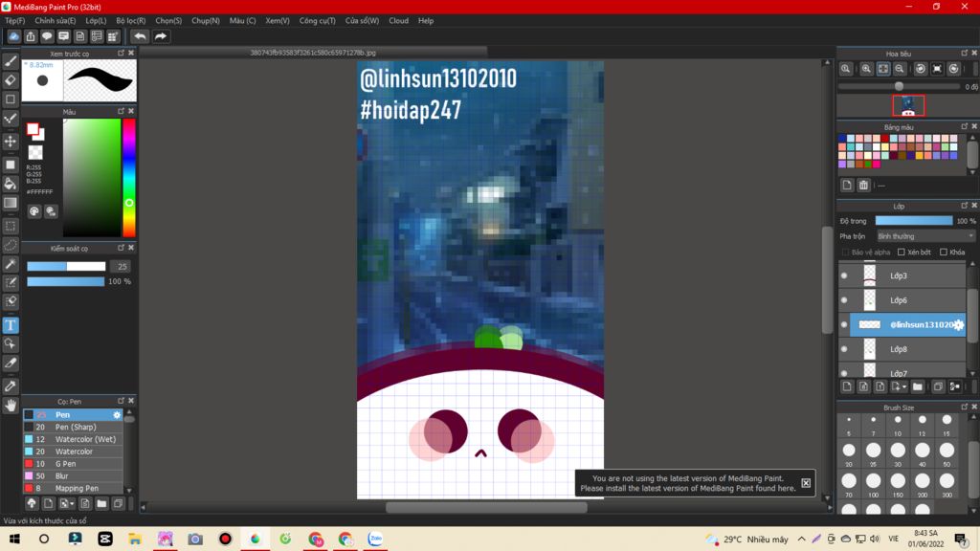Open the Lớp(L) menu
980x551 pixels.
(x=96, y=21)
